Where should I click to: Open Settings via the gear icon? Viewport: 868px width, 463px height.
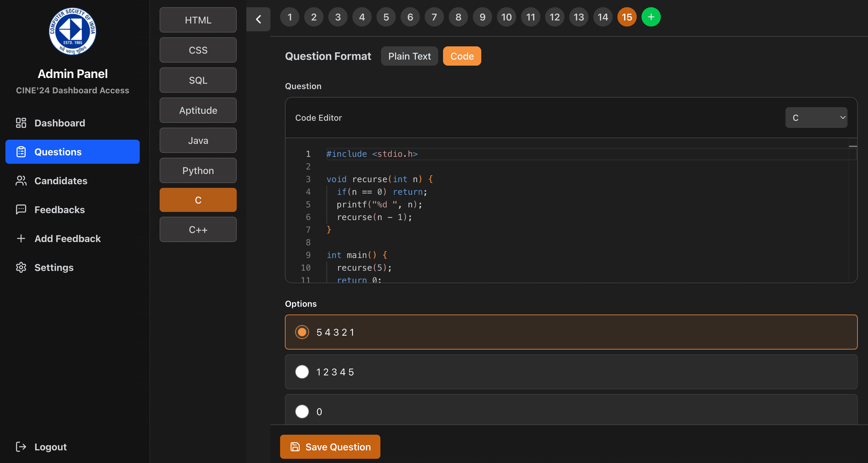click(x=21, y=267)
